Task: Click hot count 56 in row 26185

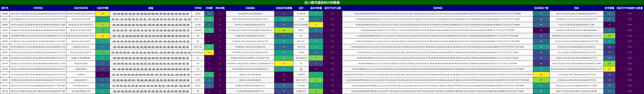Action: [541, 30]
